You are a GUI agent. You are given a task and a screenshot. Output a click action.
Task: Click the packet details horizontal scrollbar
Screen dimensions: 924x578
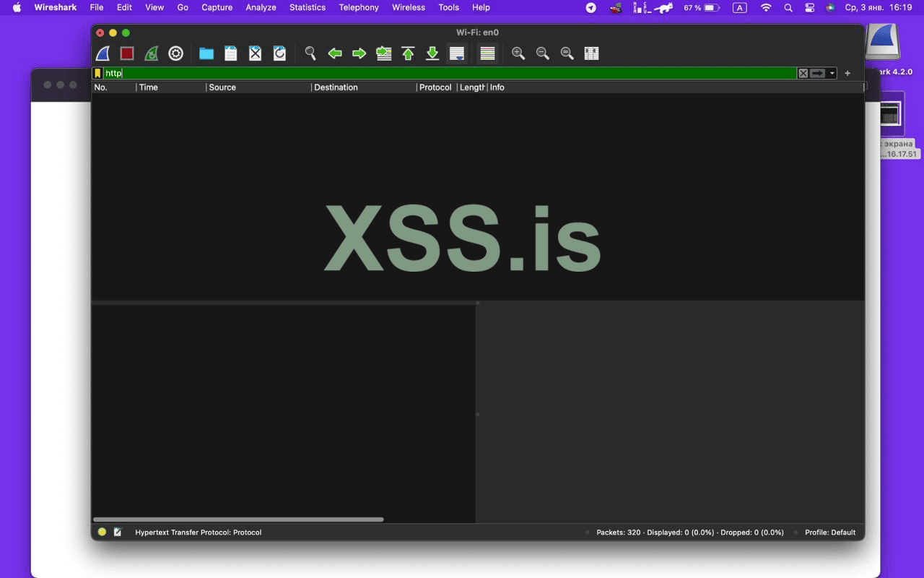pyautogui.click(x=238, y=519)
